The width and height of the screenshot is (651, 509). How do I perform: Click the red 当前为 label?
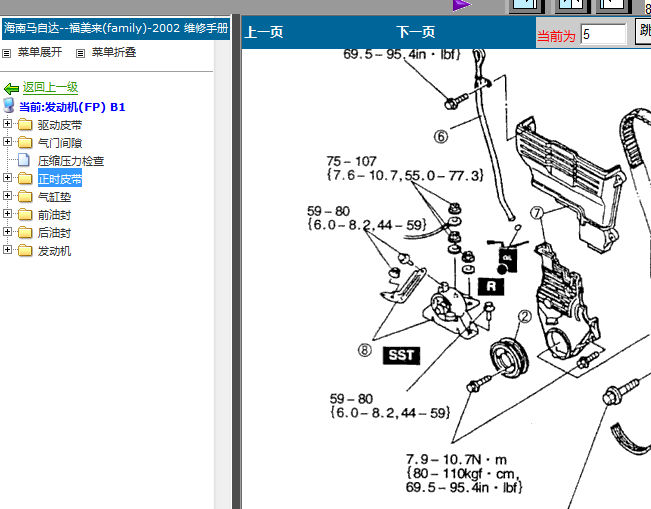(556, 36)
